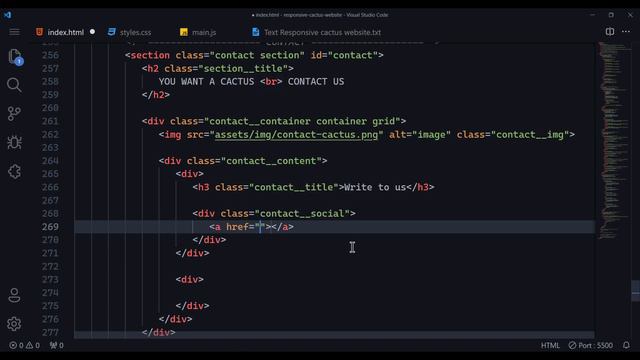Place cursor in "Write to us" text
The width and height of the screenshot is (640, 360).
point(375,187)
